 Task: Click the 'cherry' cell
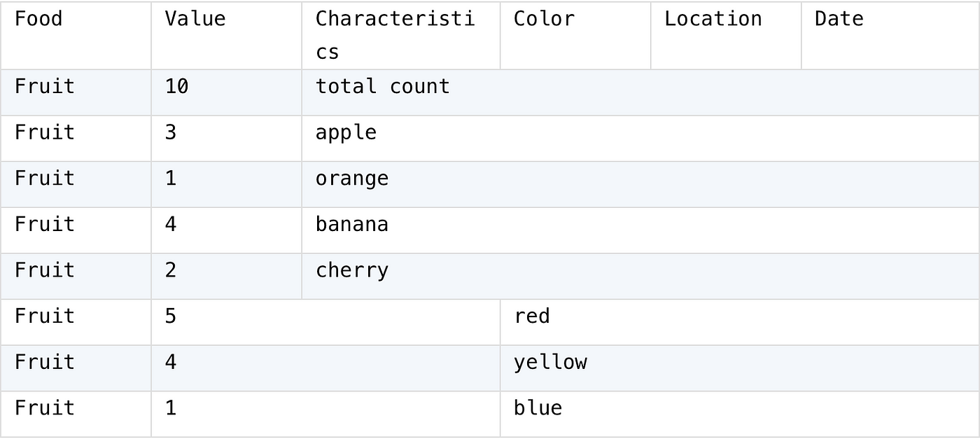coord(640,276)
